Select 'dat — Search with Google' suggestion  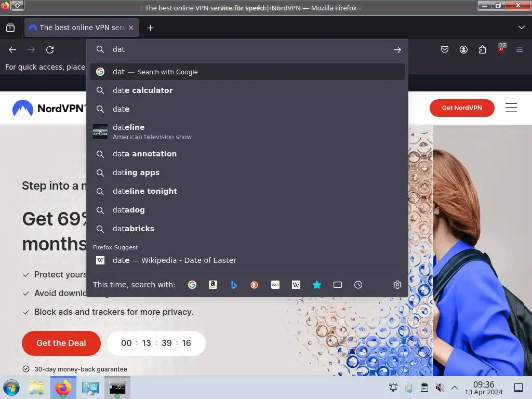coord(247,72)
